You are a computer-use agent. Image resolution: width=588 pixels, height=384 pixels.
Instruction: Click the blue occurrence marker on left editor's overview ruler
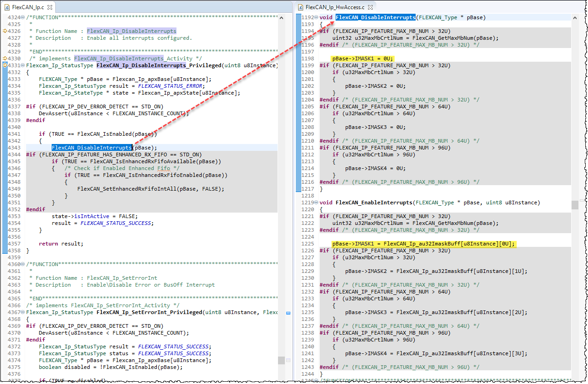coord(289,313)
